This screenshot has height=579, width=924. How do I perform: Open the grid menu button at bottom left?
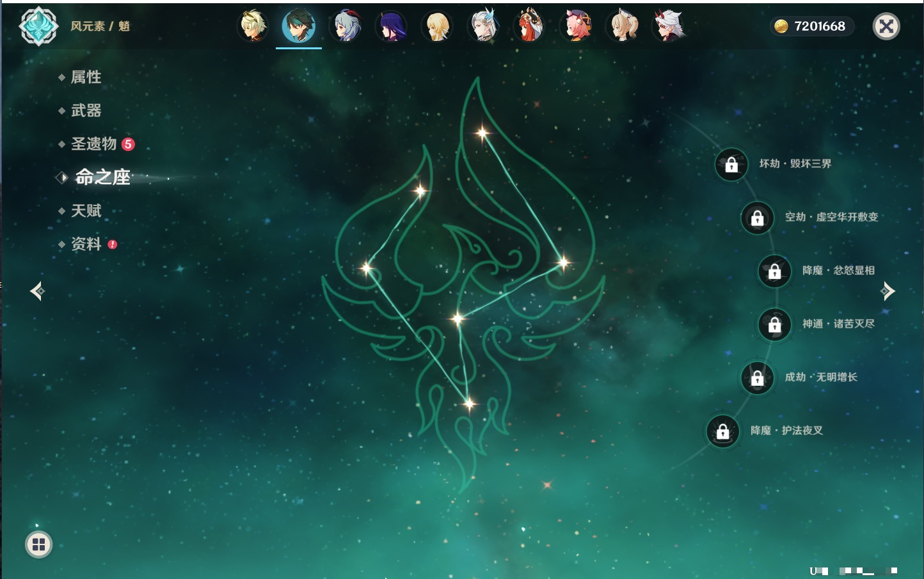coord(38,544)
